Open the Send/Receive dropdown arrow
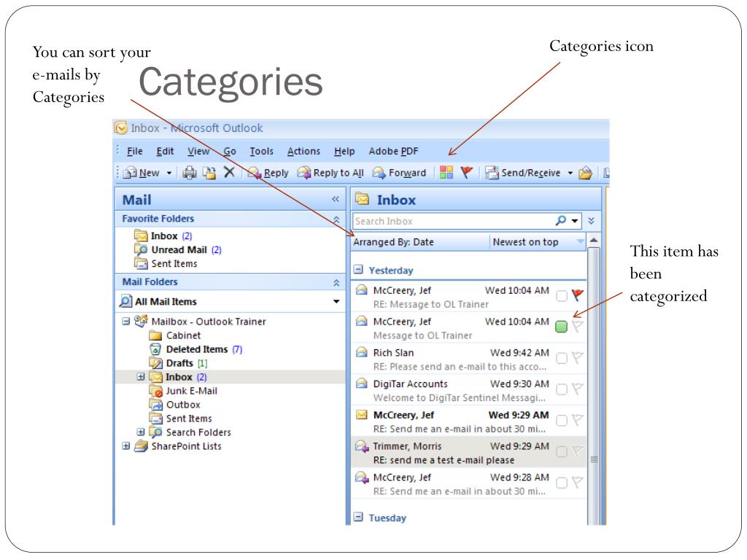 [x=570, y=173]
